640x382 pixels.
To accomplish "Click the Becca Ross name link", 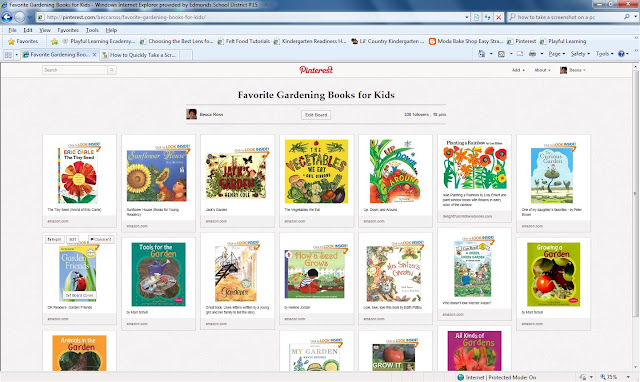I will 211,115.
